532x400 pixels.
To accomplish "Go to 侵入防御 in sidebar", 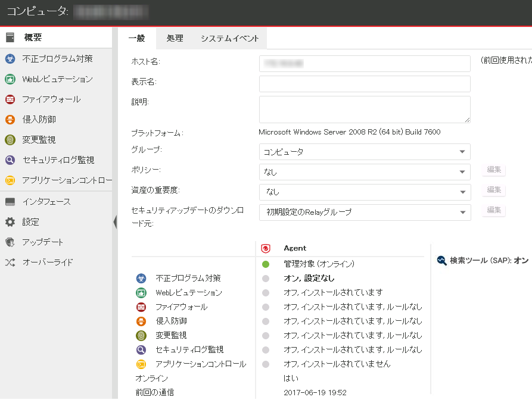I will pyautogui.click(x=39, y=120).
